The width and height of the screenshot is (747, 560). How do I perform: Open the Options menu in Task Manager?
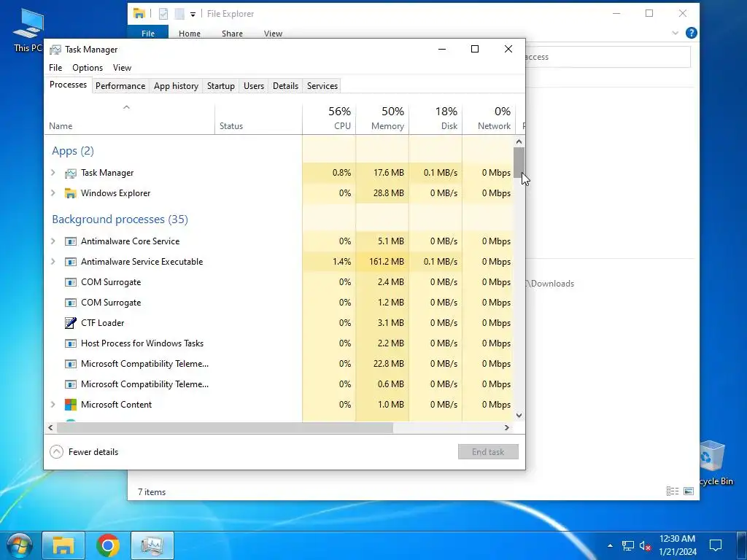(x=88, y=68)
